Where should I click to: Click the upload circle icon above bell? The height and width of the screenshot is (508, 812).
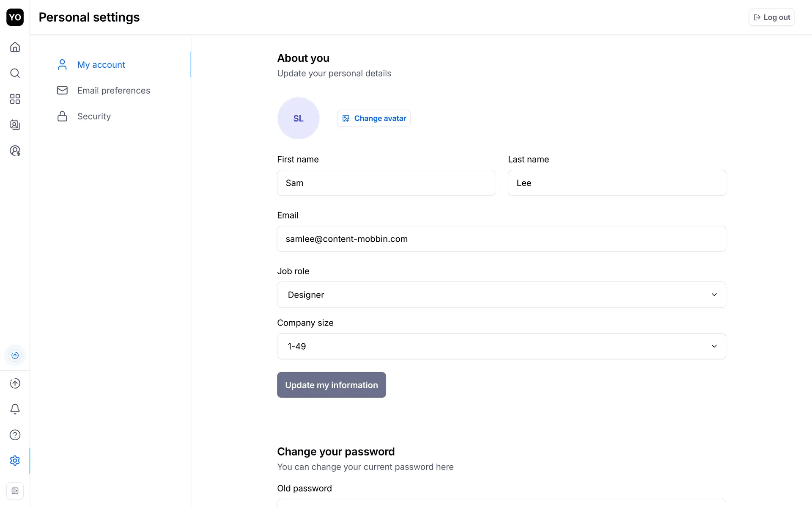coord(15,383)
